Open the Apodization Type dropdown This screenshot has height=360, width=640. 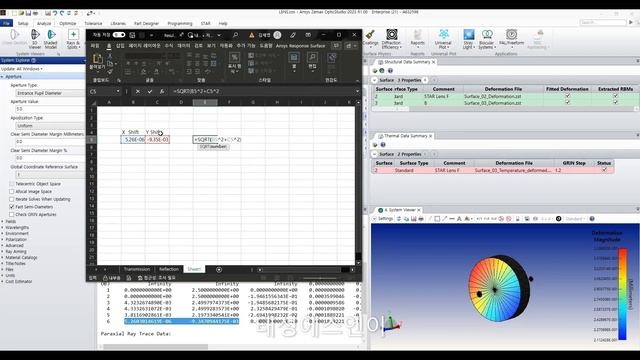(51, 126)
